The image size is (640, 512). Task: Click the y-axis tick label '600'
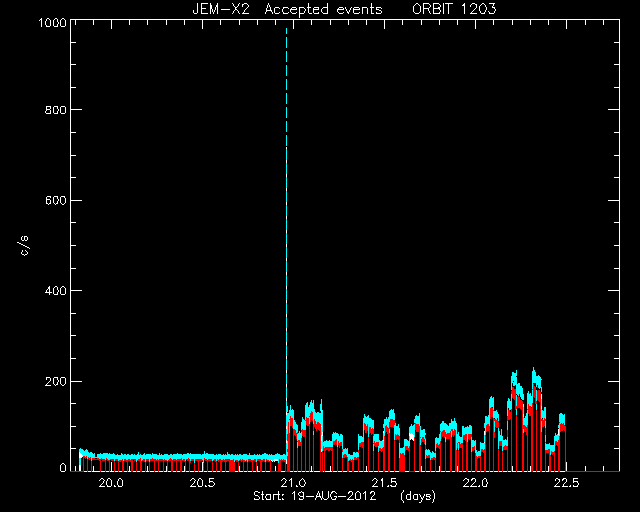[x=55, y=200]
